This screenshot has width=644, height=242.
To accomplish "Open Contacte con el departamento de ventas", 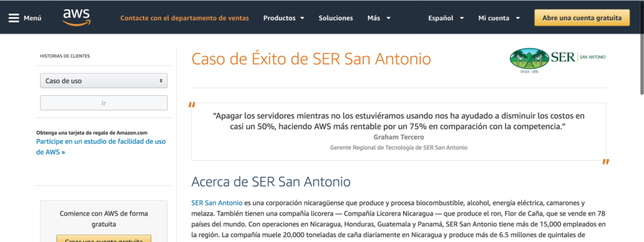I will pyautogui.click(x=184, y=18).
